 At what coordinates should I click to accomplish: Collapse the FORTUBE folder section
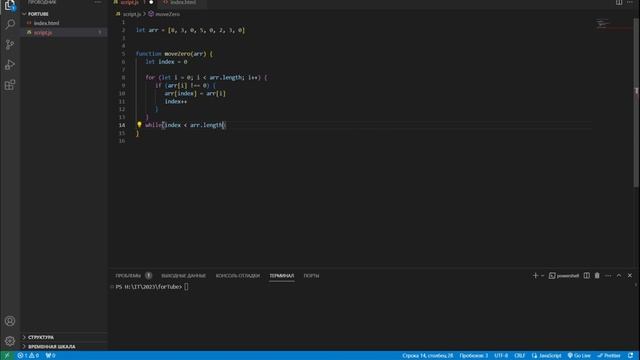coord(64,14)
